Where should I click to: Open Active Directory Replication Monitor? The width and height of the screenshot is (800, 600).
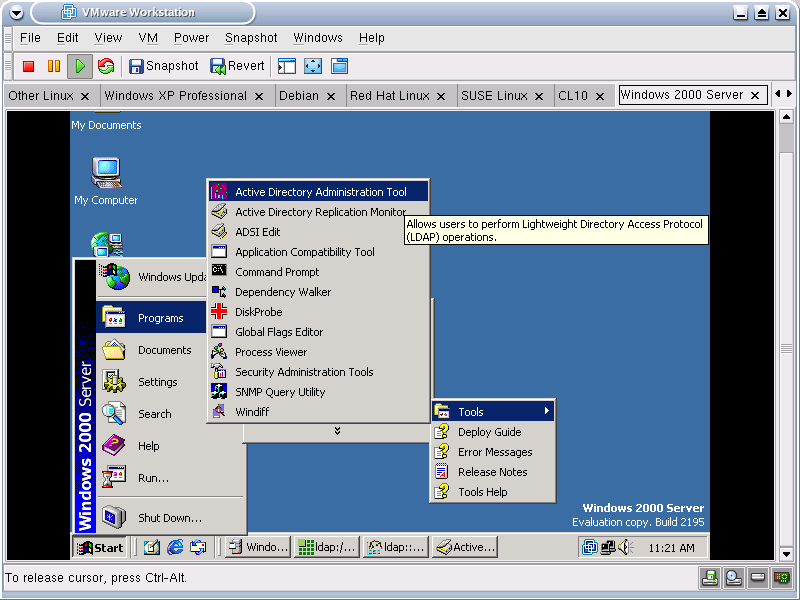coord(319,212)
